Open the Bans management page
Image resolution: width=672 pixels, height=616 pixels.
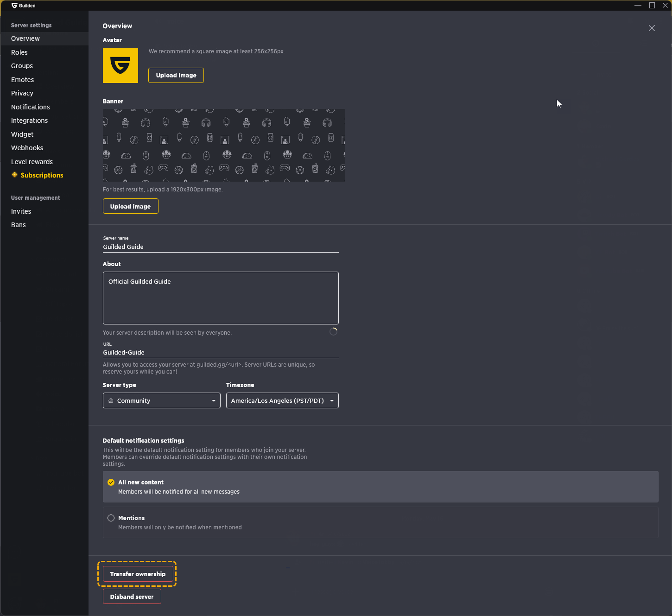pos(44,225)
